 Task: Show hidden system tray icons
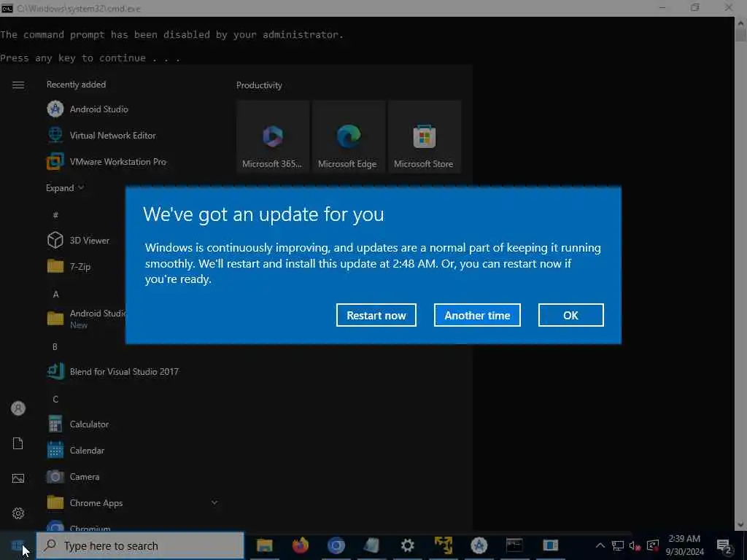point(600,545)
